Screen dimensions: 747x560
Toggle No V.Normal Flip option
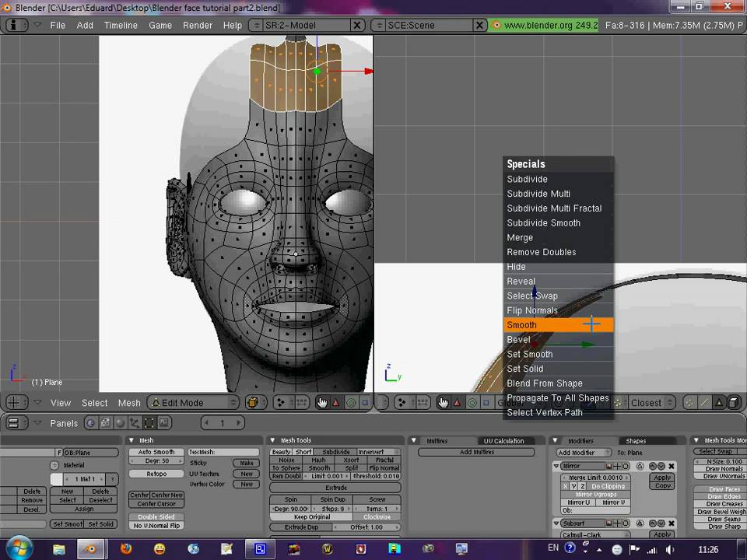click(156, 526)
